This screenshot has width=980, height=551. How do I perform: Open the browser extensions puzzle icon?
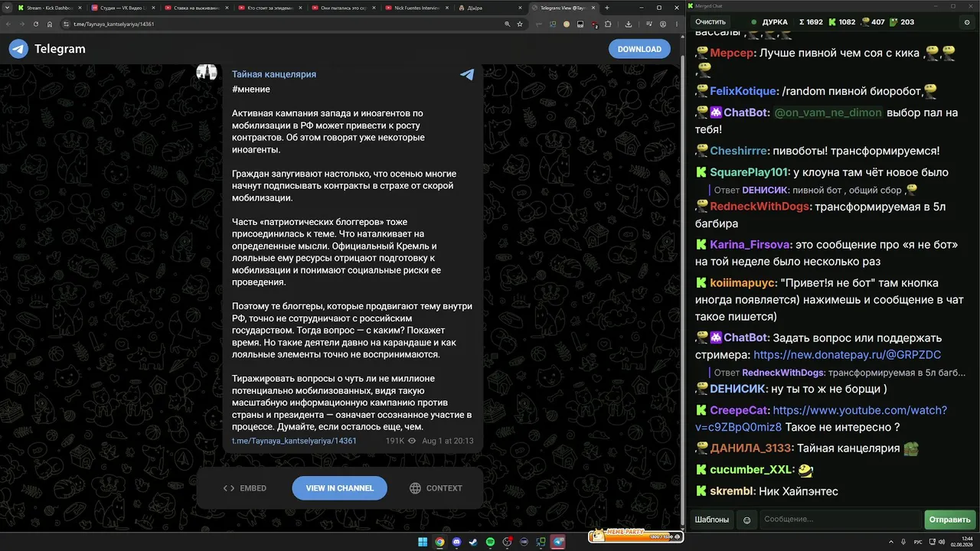click(x=608, y=24)
